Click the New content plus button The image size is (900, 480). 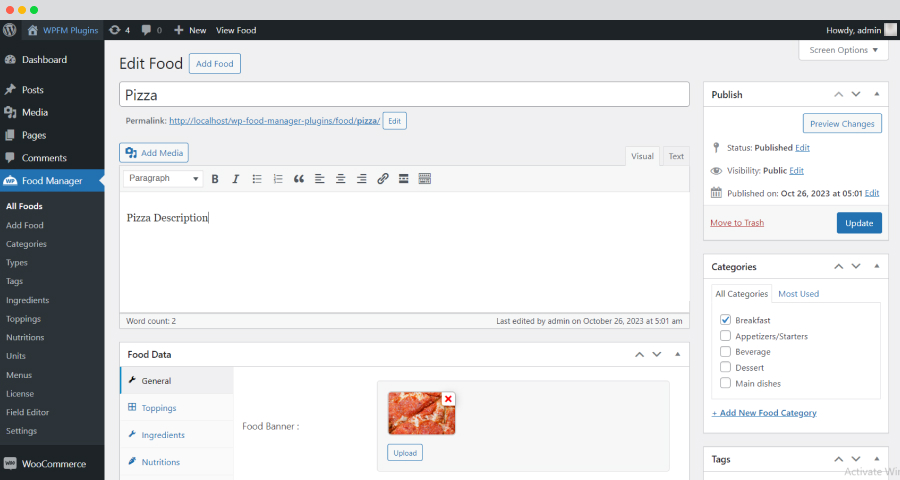[190, 30]
